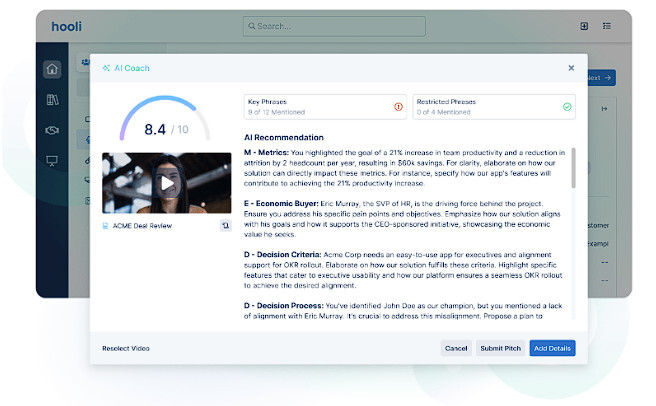
Task: Click the Next button behind dialog
Action: (x=602, y=78)
